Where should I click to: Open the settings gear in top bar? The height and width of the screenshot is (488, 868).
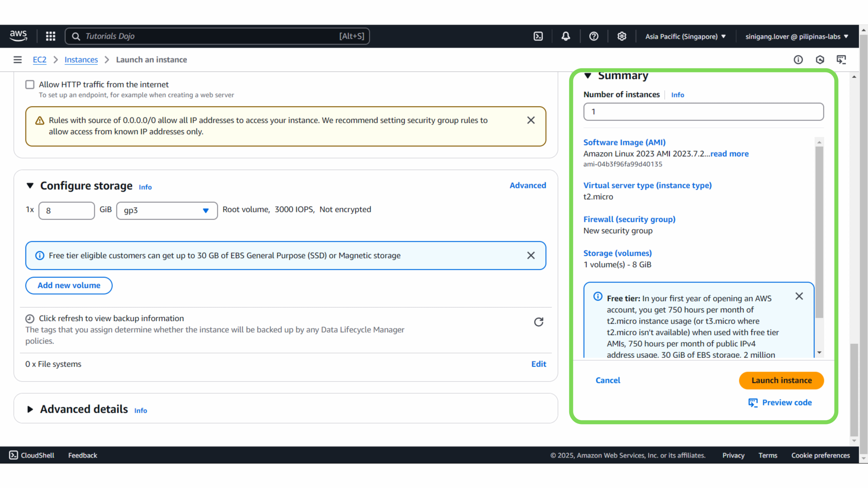(x=622, y=36)
